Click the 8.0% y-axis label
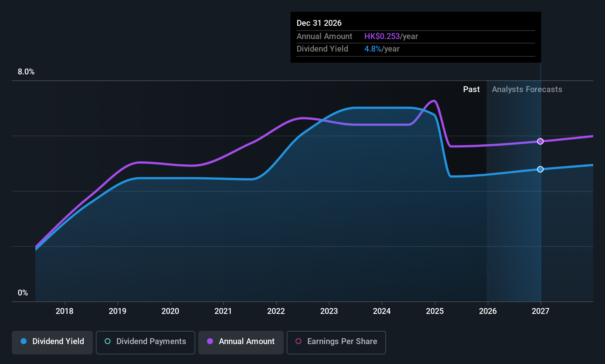This screenshot has width=605, height=364. [26, 72]
